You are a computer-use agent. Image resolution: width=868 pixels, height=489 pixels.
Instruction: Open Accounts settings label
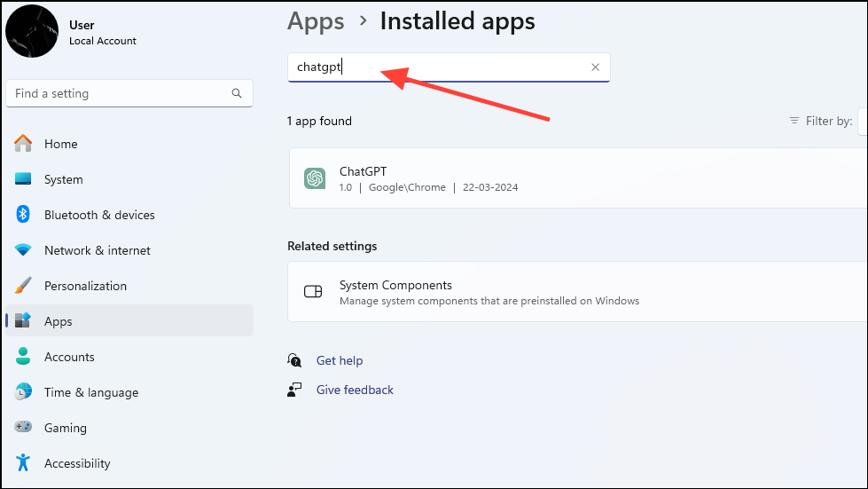tap(69, 357)
